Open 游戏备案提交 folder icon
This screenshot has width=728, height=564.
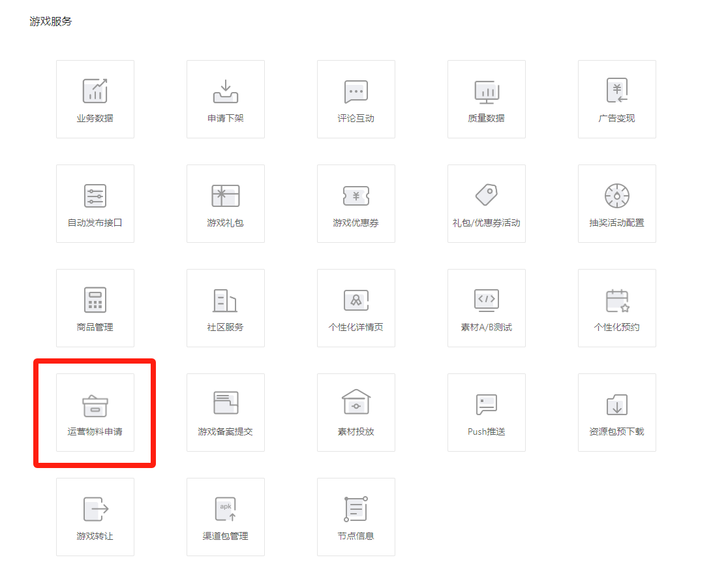click(x=226, y=403)
